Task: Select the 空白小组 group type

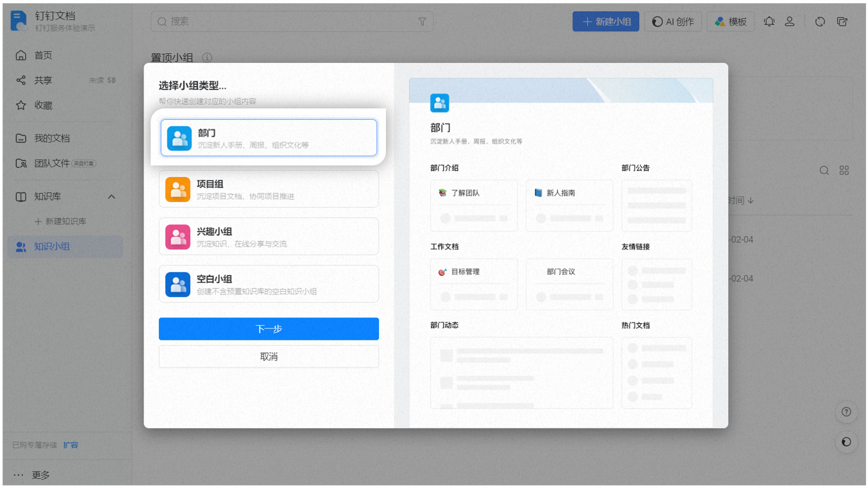Action: 269,284
